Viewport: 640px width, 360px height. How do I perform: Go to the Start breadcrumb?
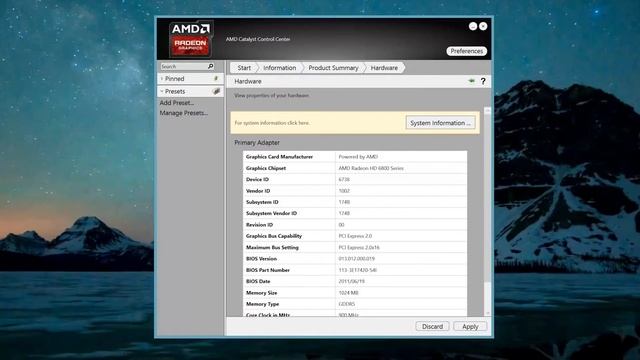coord(244,68)
